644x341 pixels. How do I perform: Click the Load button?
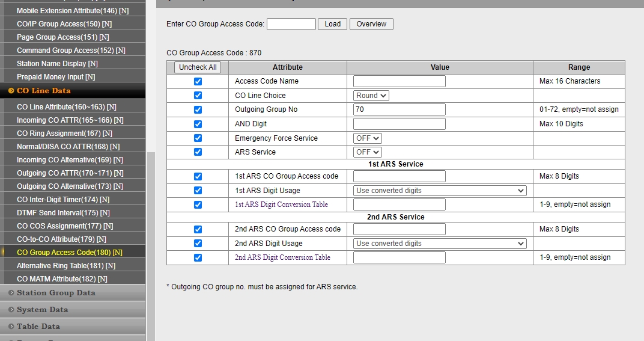click(x=332, y=24)
